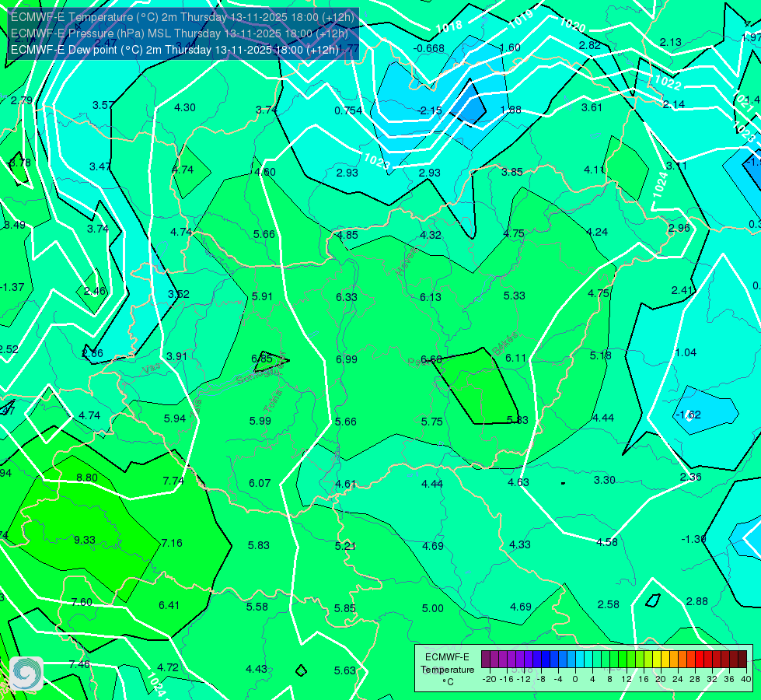Click the 6.07 dew point value

[260, 483]
